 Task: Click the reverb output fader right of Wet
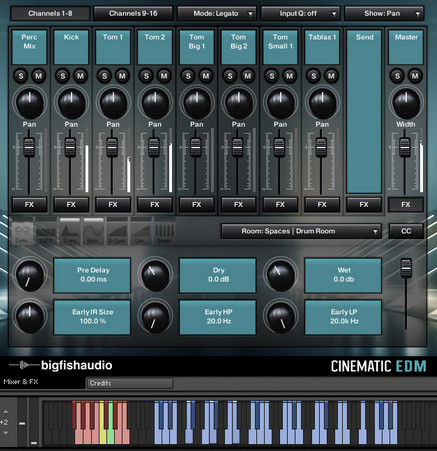click(406, 268)
